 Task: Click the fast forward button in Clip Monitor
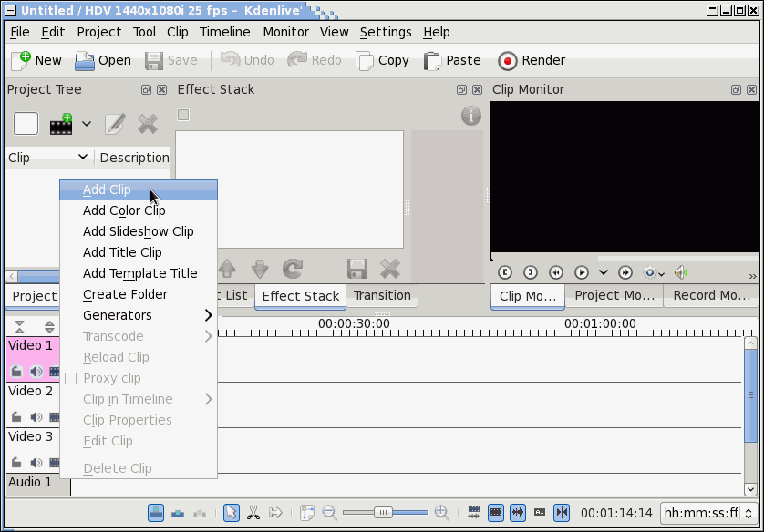coord(625,272)
